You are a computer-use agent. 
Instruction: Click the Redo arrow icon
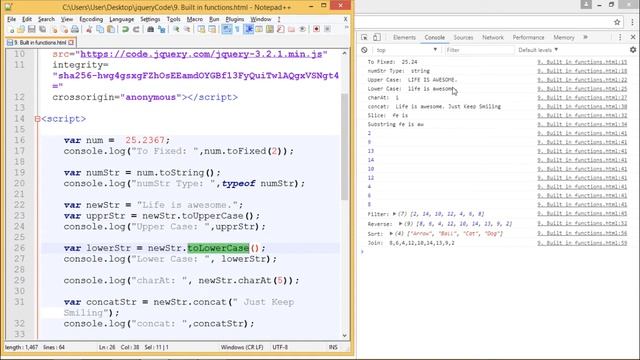click(136, 29)
